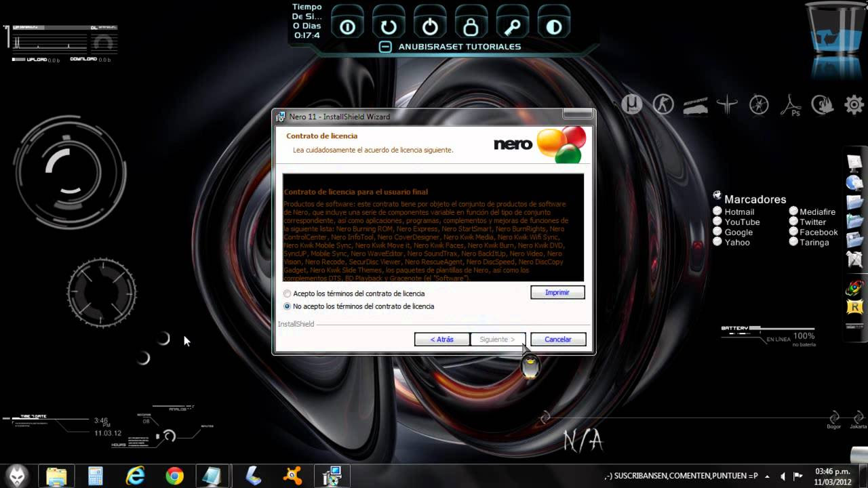Viewport: 868px width, 488px height.
Task: Open the Hotmail bookmark
Action: click(x=739, y=211)
